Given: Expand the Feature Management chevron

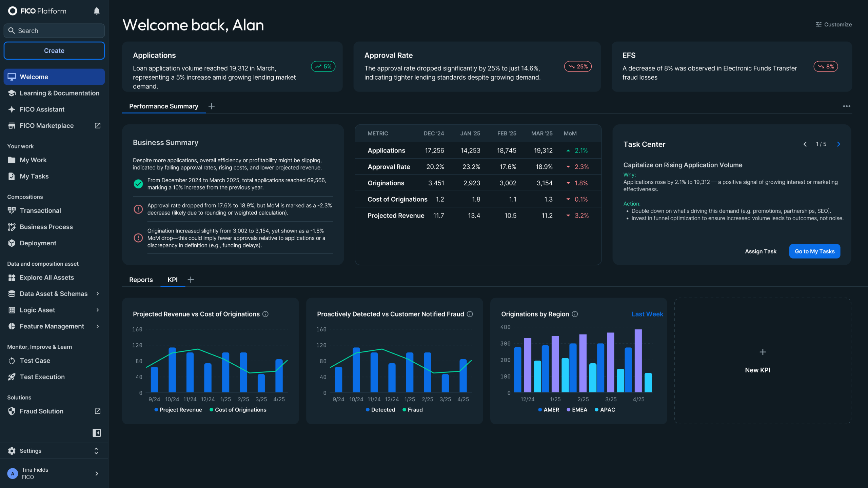Looking at the screenshot, I should pyautogui.click(x=98, y=326).
